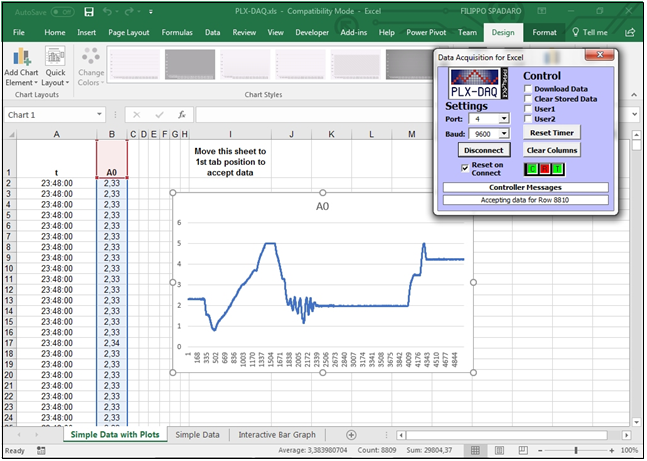Switch to Normal view icon

point(475,450)
